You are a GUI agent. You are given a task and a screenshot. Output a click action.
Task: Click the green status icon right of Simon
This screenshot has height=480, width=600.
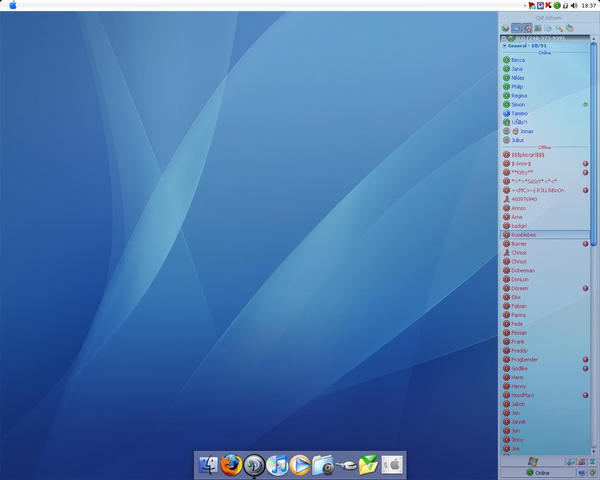585,104
